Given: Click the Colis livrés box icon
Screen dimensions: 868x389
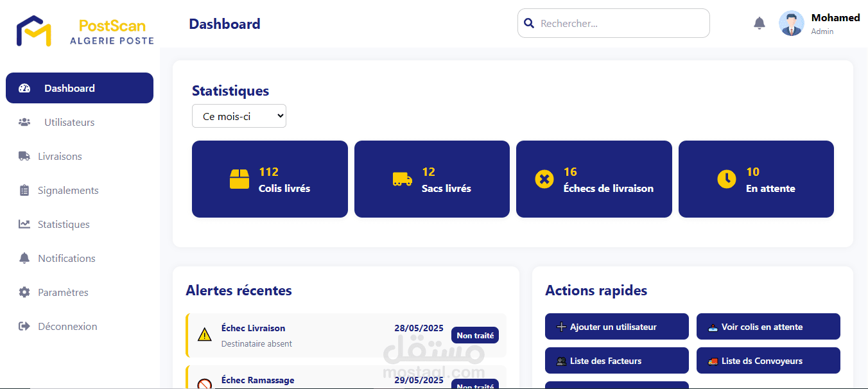Looking at the screenshot, I should pyautogui.click(x=239, y=178).
